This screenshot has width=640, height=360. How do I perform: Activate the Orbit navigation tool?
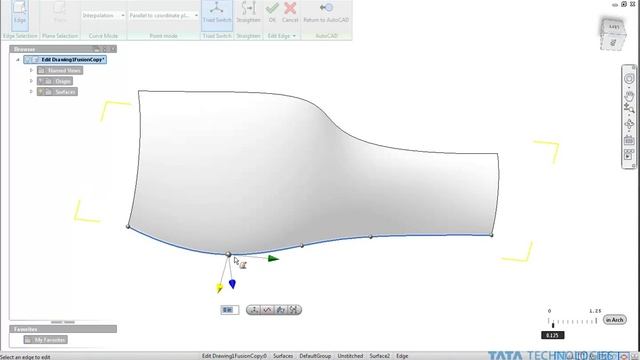click(629, 125)
